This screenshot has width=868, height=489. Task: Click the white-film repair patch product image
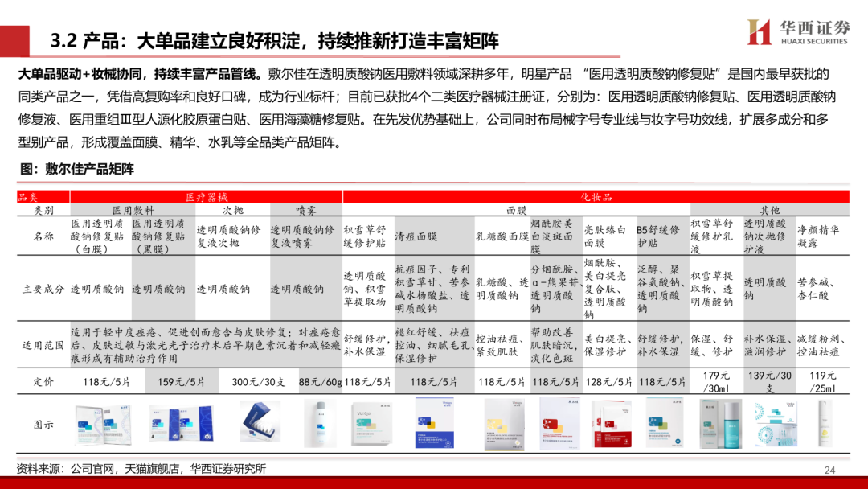pyautogui.click(x=100, y=424)
